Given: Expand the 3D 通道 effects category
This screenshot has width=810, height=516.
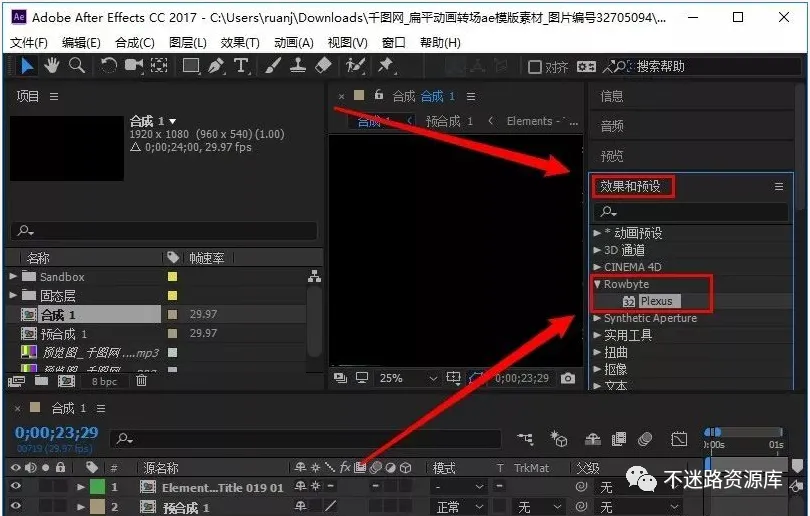Looking at the screenshot, I should pyautogui.click(x=597, y=250).
